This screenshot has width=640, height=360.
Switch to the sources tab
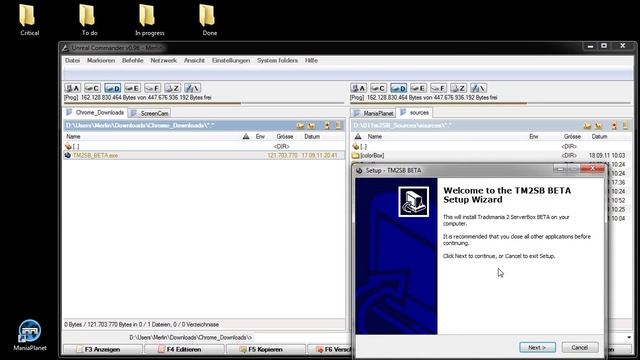[x=414, y=112]
